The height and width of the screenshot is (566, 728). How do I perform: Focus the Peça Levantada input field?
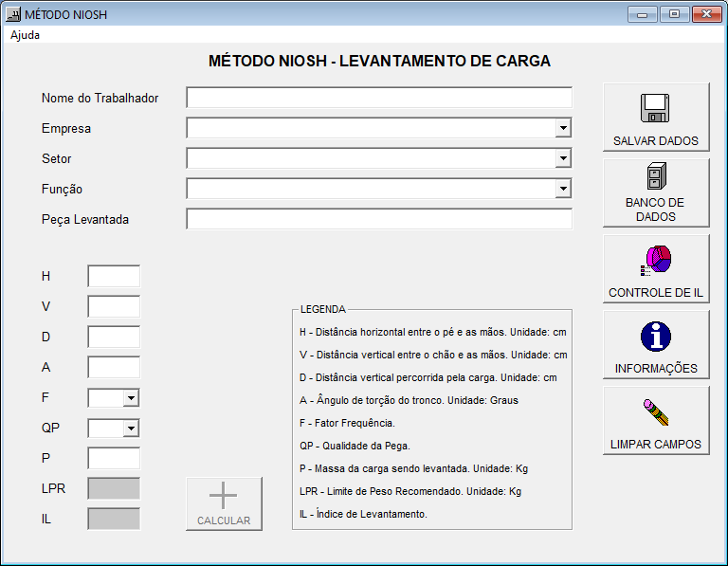[379, 219]
